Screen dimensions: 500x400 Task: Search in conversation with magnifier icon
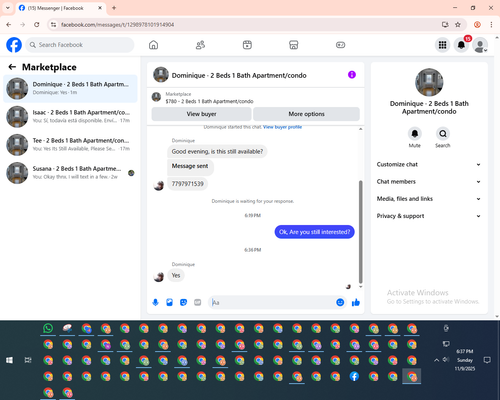[443, 134]
